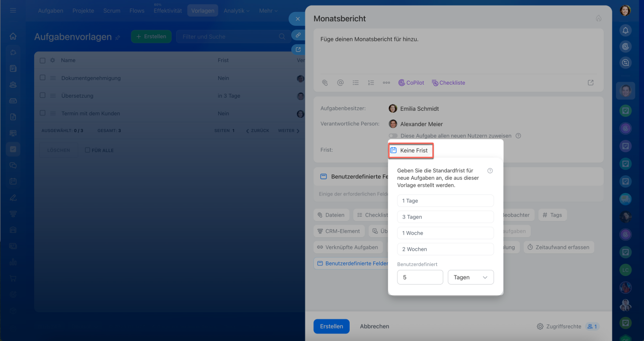Switch to the Projekte tab
This screenshot has height=341, width=644.
tap(83, 11)
